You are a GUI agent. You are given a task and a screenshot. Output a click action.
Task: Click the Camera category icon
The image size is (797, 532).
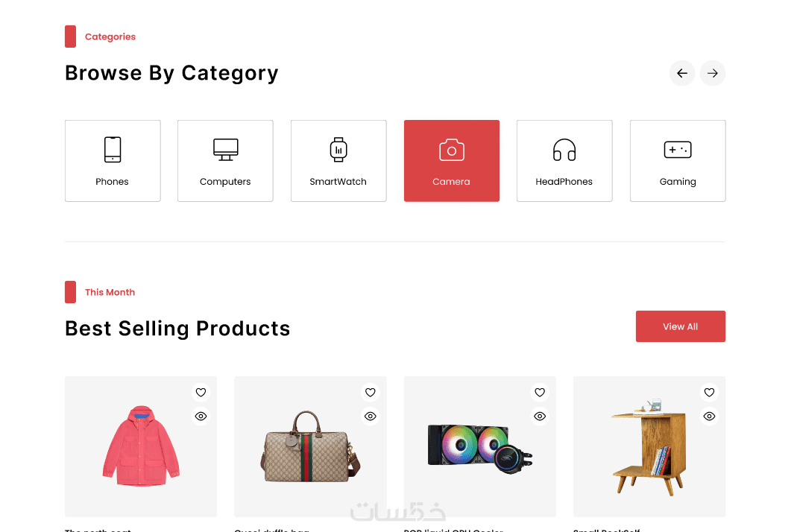pyautogui.click(x=451, y=150)
